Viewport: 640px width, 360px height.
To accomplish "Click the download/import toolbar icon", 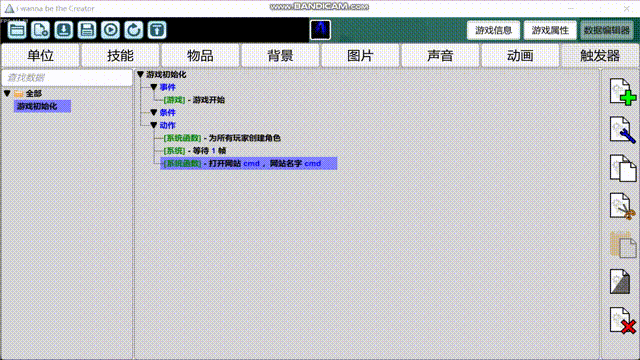I will (x=64, y=30).
